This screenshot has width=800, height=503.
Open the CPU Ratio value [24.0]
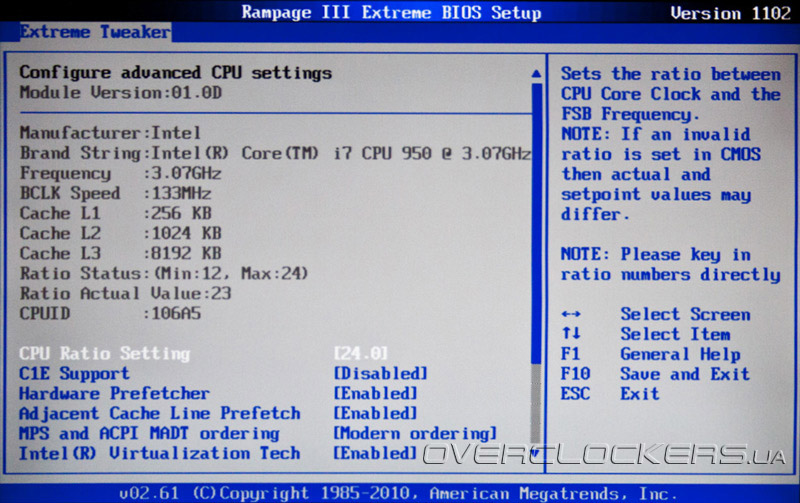tap(361, 354)
